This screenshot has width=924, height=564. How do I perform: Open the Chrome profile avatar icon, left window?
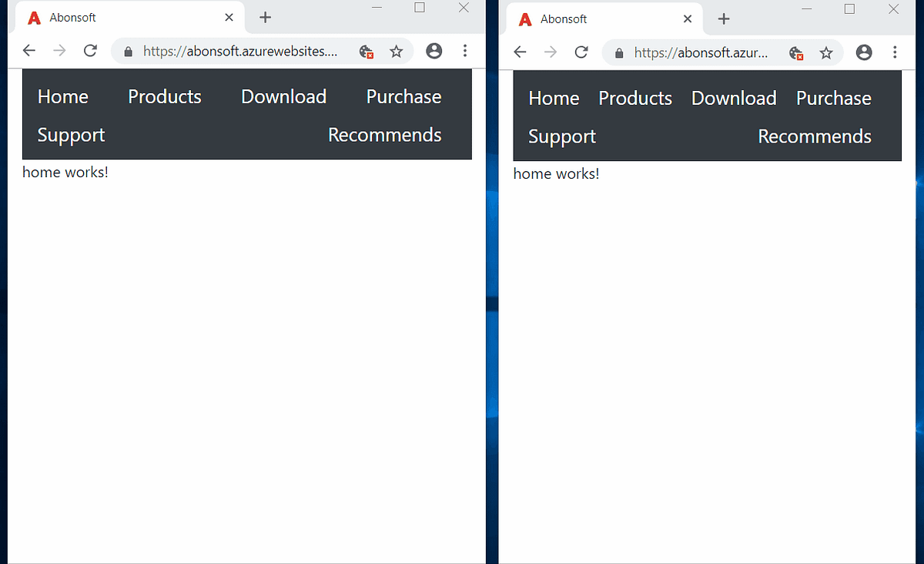[434, 50]
